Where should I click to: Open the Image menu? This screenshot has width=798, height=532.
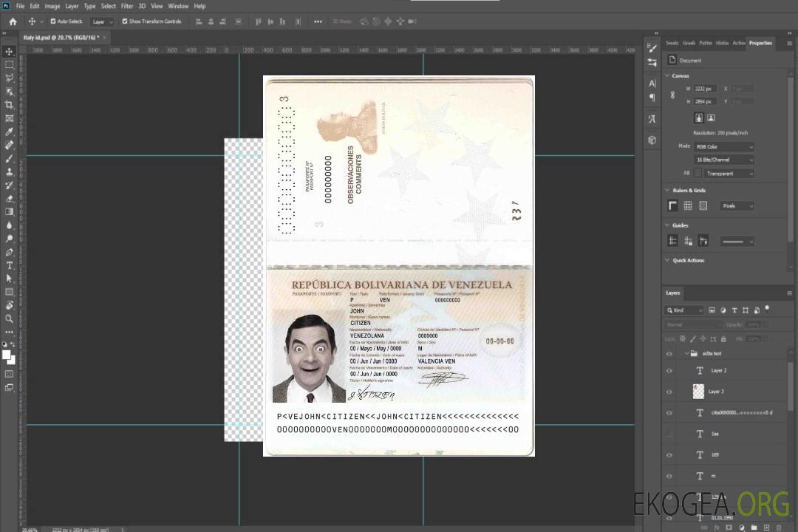point(52,6)
